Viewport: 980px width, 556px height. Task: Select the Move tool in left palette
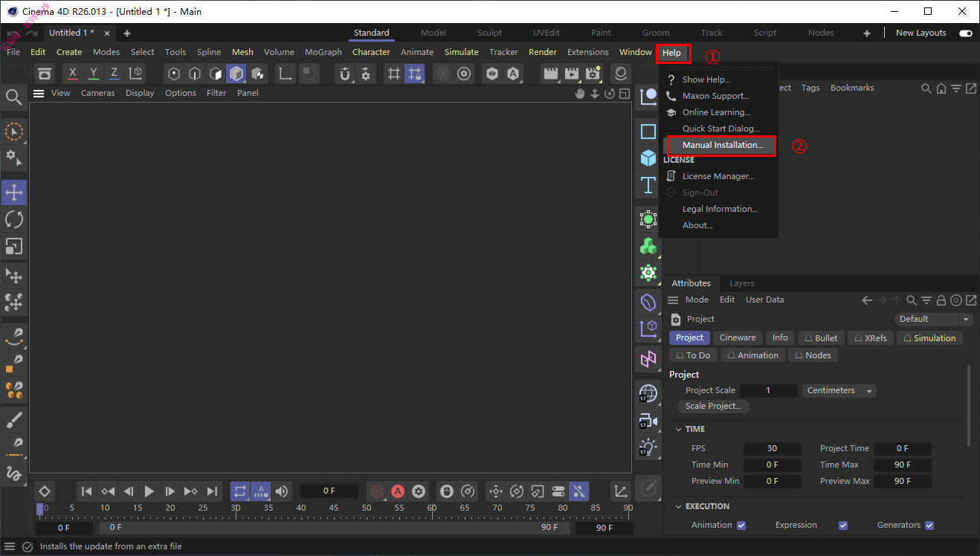click(14, 193)
